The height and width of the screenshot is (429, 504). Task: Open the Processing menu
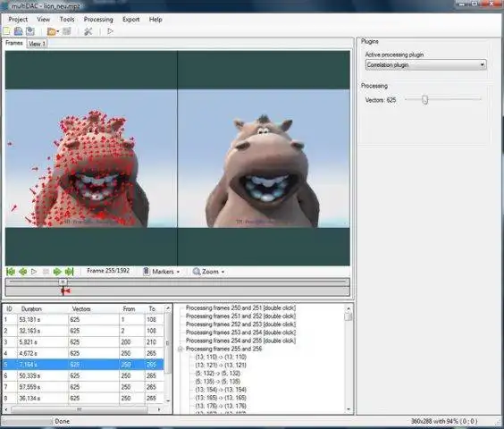click(x=98, y=20)
